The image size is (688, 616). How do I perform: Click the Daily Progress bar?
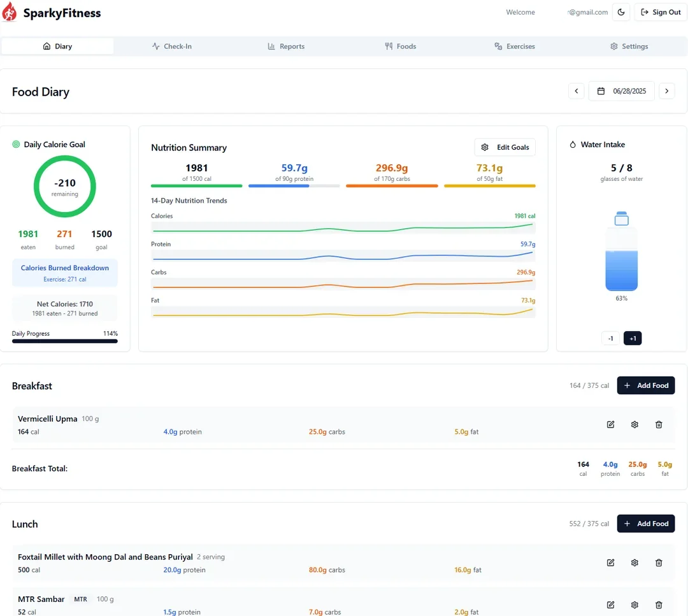coord(64,341)
